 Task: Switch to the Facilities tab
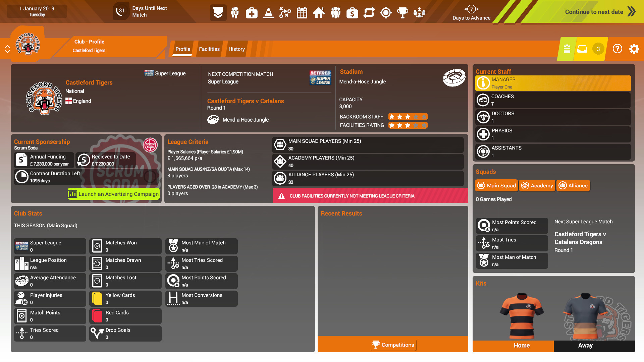click(209, 49)
